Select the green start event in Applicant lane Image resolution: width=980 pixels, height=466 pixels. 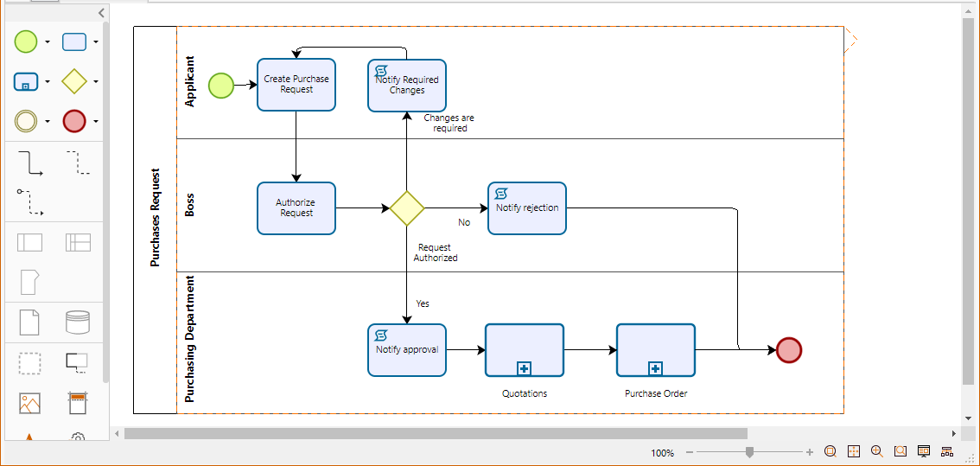click(x=221, y=86)
